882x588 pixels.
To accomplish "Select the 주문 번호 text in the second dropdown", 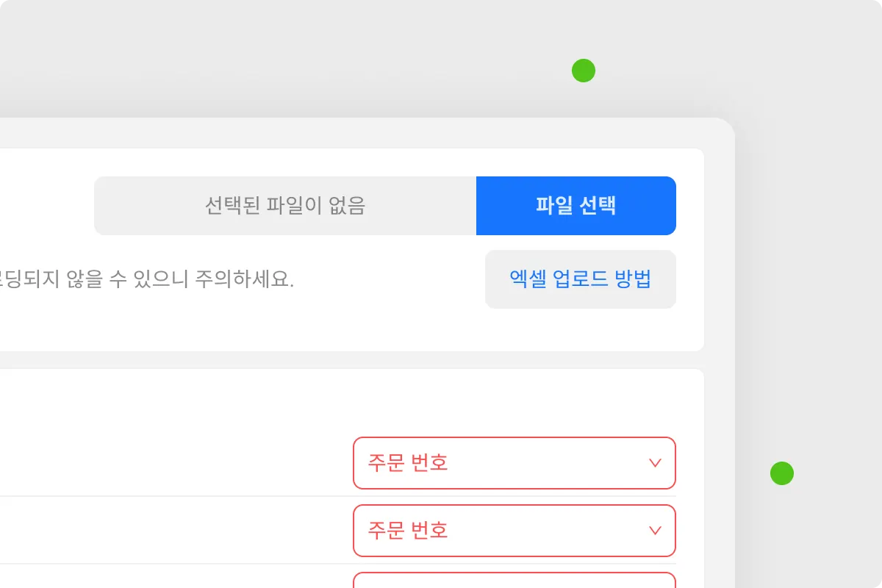I will (x=408, y=531).
